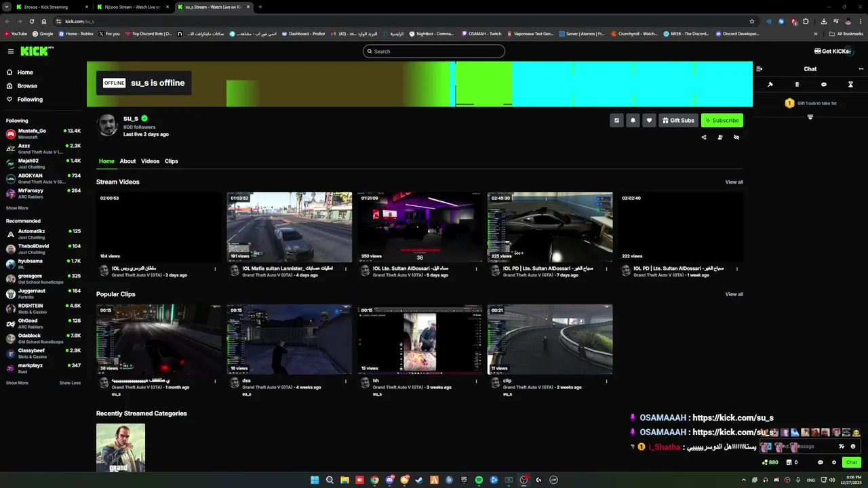Select the channel Home tab
Screen dimensions: 868x488
click(x=106, y=161)
